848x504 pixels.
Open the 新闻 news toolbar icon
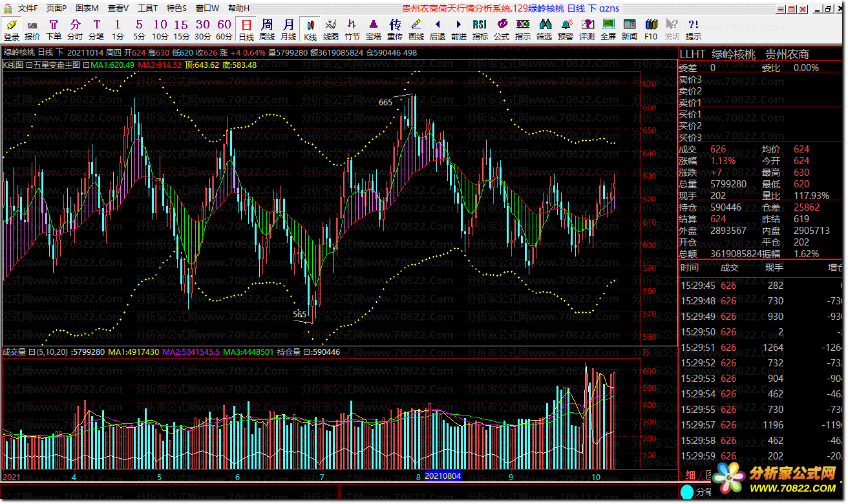pos(630,29)
